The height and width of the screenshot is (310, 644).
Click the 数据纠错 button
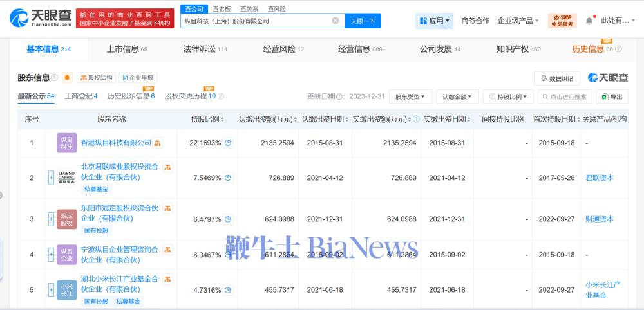pos(557,78)
